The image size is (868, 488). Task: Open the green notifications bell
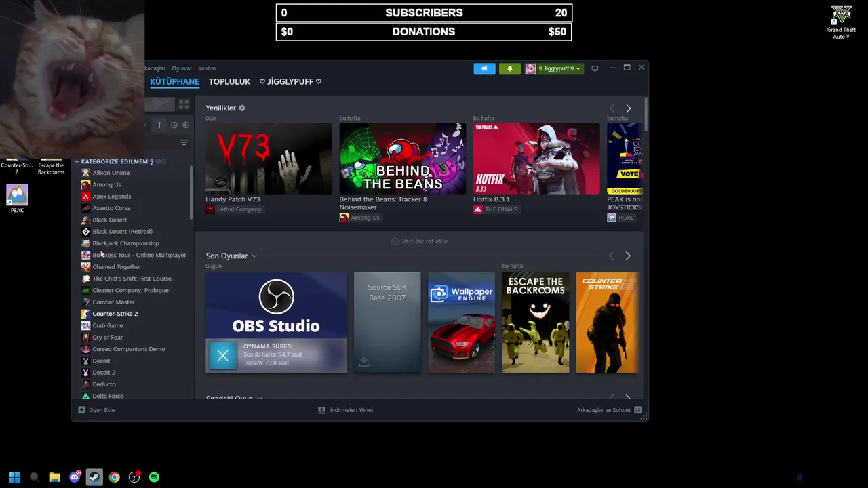510,68
